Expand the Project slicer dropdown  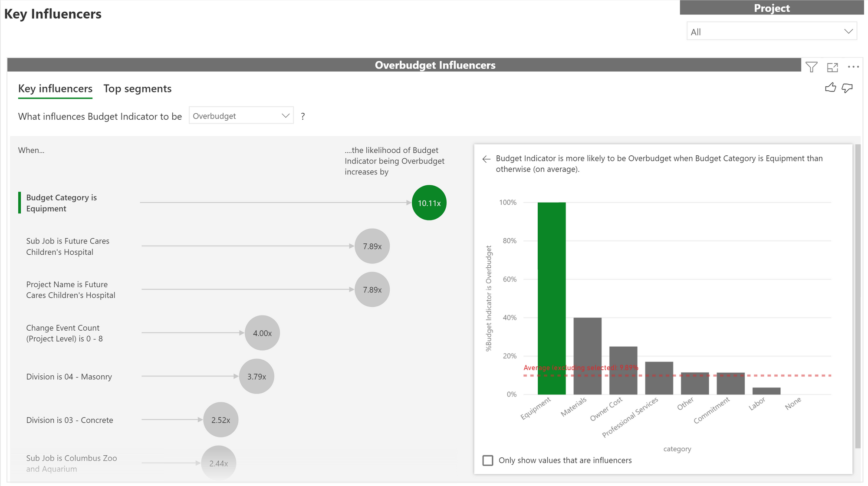771,32
